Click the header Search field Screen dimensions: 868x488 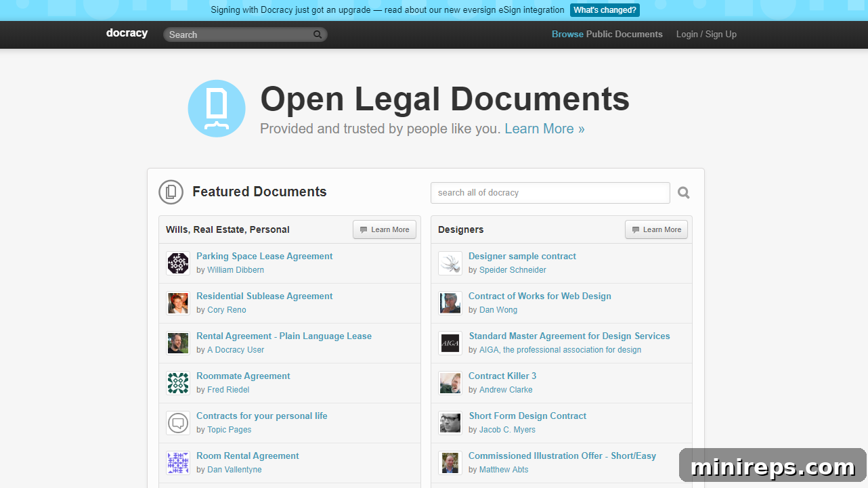[x=245, y=35]
